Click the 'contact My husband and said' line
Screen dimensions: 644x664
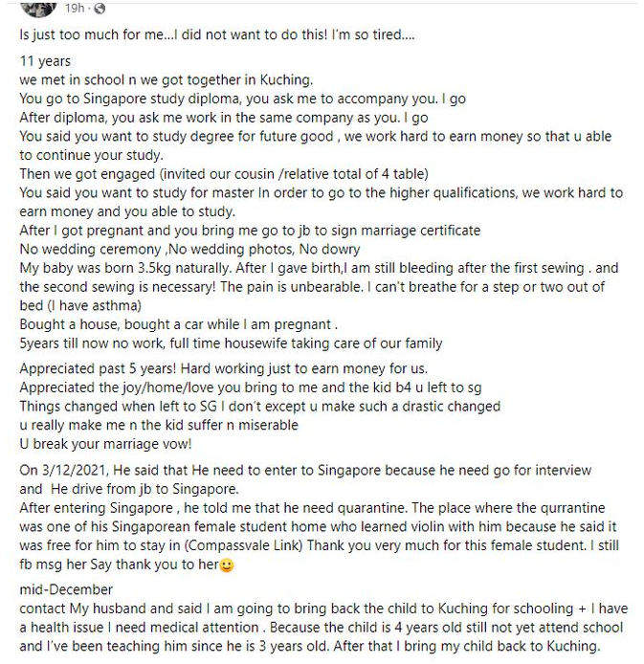(323, 609)
